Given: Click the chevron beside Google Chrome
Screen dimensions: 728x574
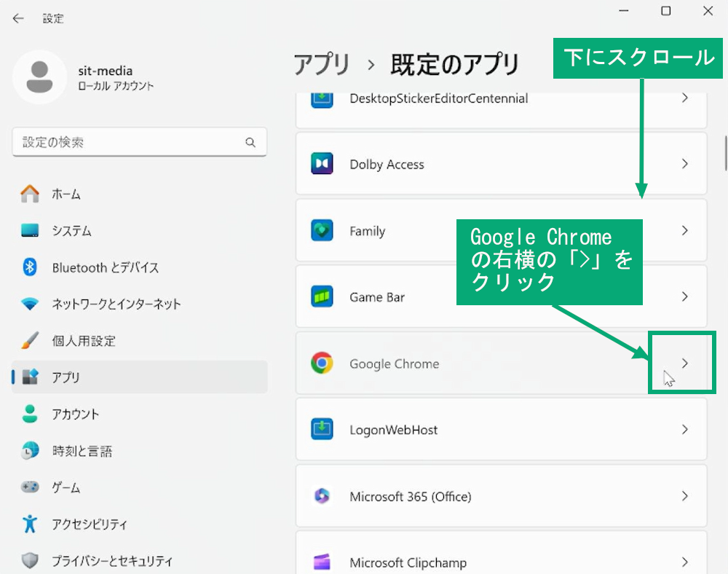Looking at the screenshot, I should point(685,363).
